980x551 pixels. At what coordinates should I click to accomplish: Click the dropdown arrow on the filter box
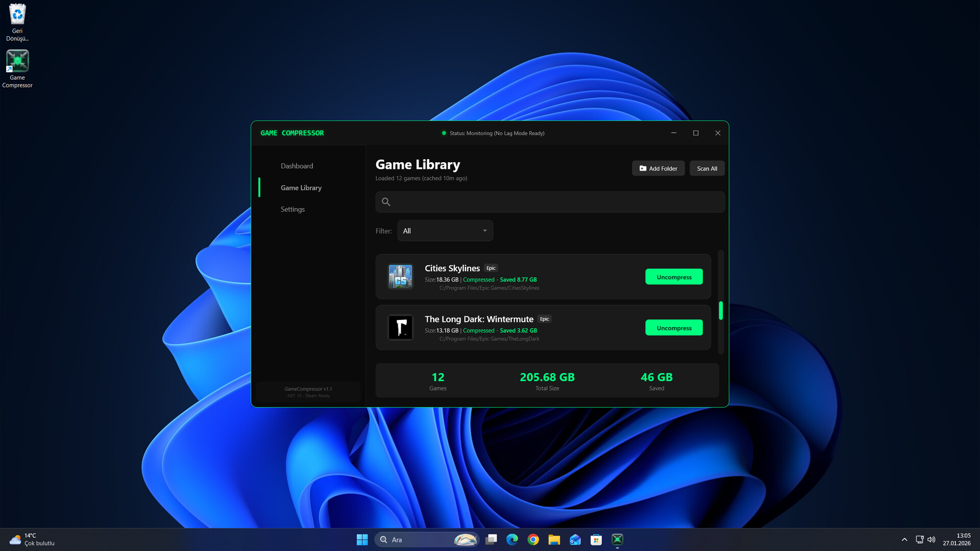(x=484, y=231)
